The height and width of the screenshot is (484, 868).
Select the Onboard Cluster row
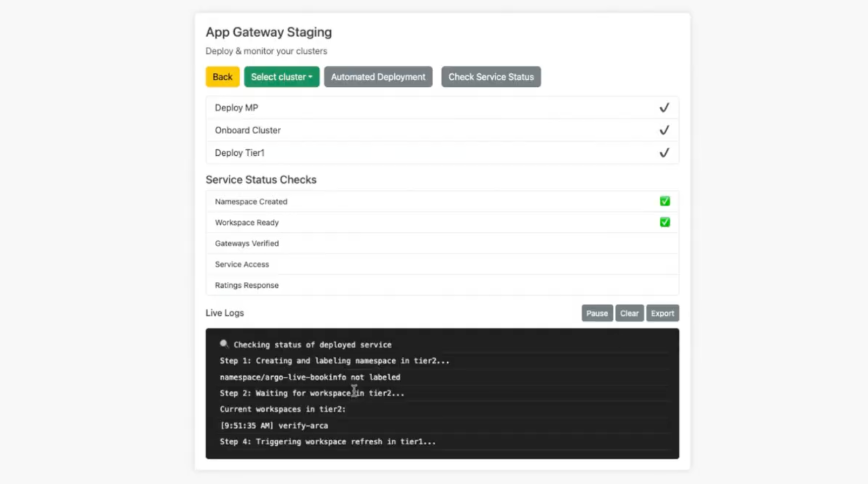coord(442,130)
